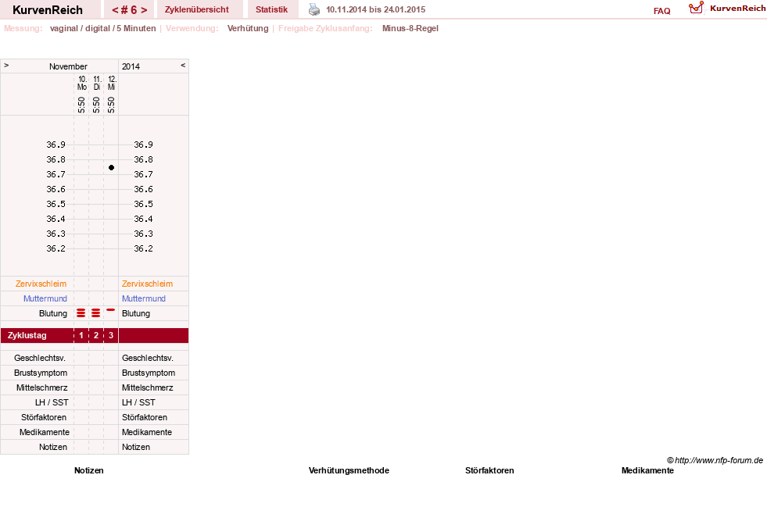Viewport: 767px width, 532px height.
Task: Click the '12. Mi' day column header
Action: [112, 83]
